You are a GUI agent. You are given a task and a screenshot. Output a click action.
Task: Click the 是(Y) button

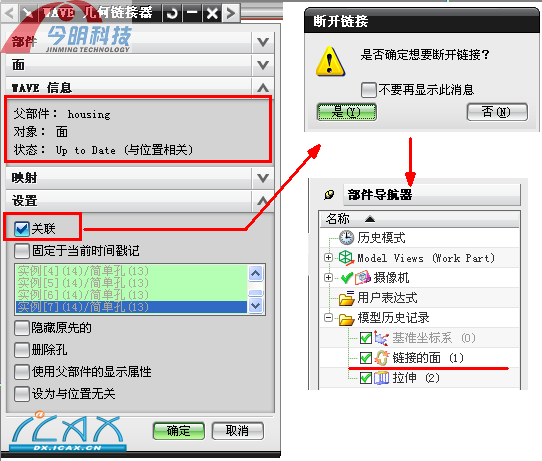coord(346,112)
